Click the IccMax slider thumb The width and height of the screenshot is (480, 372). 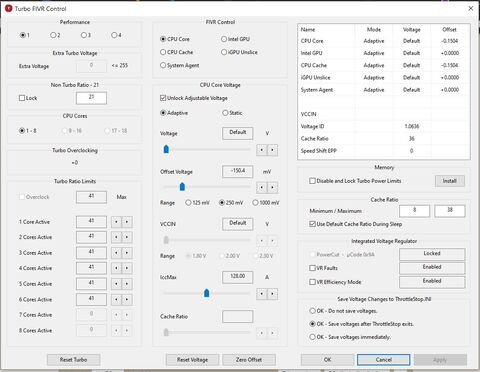207,293
